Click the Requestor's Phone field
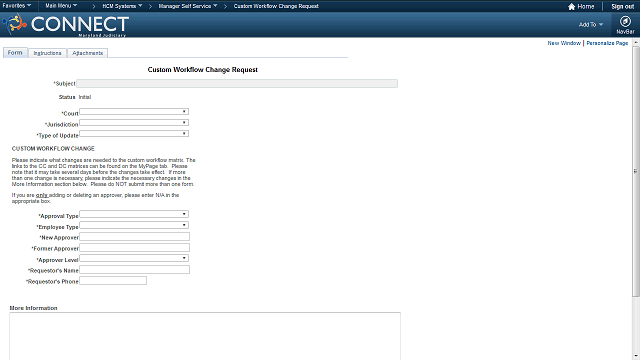Screen dimensions: 640x360 pyautogui.click(x=113, y=280)
